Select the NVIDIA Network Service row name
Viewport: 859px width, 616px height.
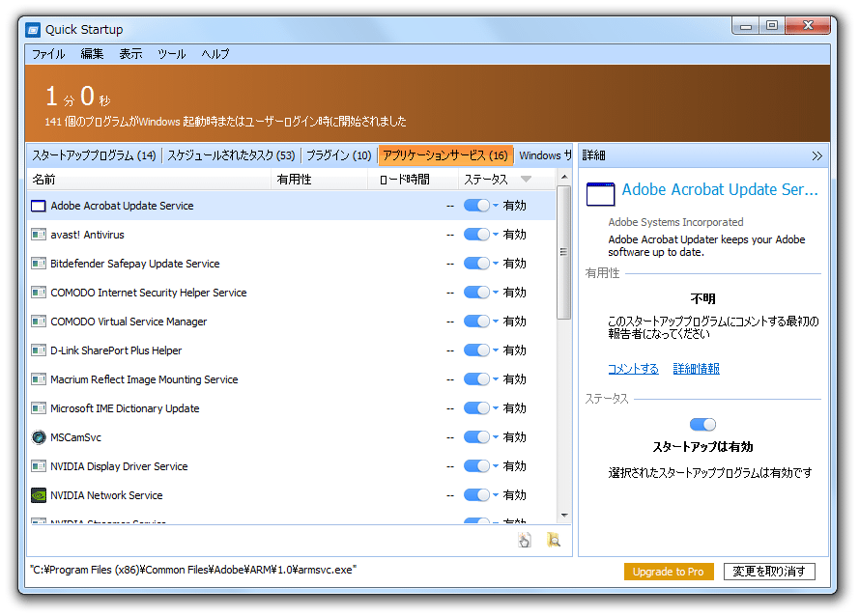click(x=107, y=495)
